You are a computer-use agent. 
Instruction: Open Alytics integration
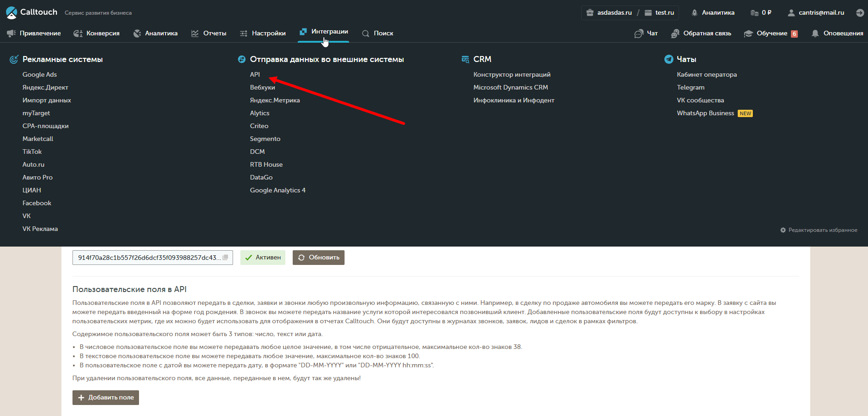260,113
